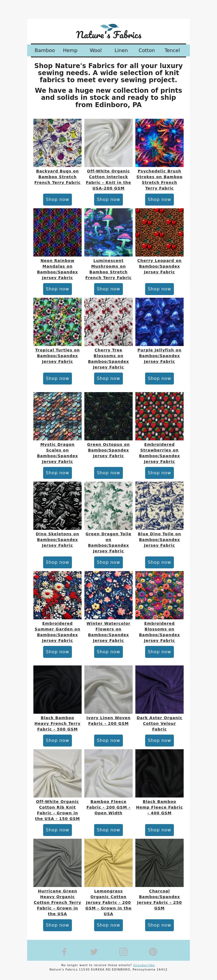This screenshot has height=980, width=217.
Task: Click Unsubscribe link
Action: (x=143, y=965)
